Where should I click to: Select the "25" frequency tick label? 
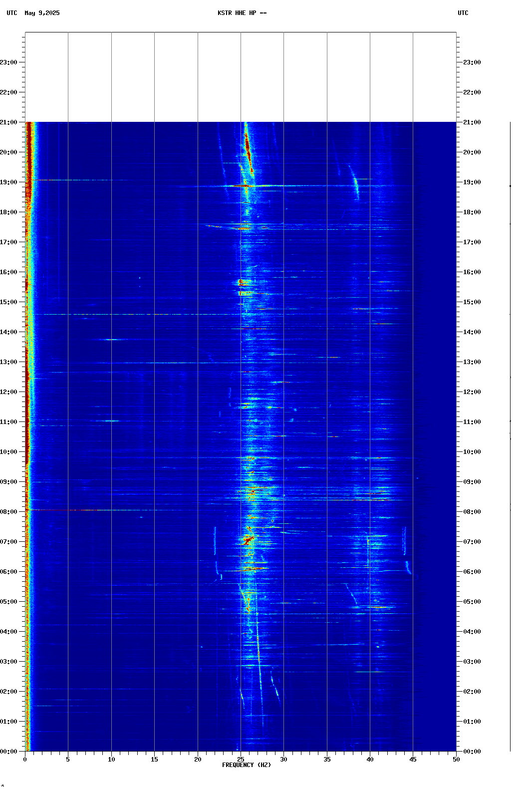(x=241, y=760)
